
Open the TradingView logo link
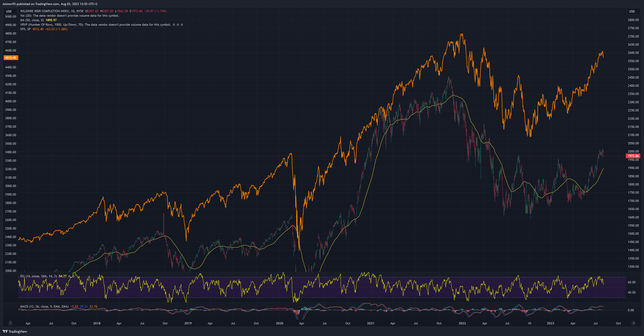pyautogui.click(x=15, y=331)
